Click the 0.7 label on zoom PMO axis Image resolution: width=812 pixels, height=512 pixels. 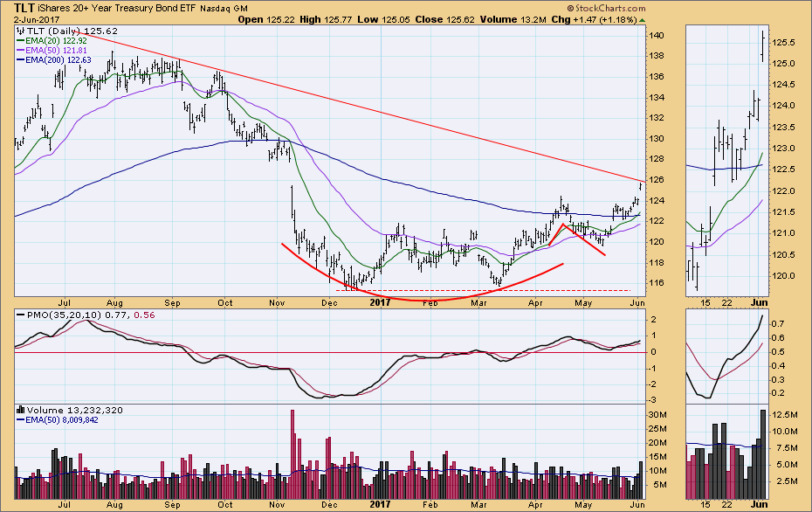click(778, 323)
